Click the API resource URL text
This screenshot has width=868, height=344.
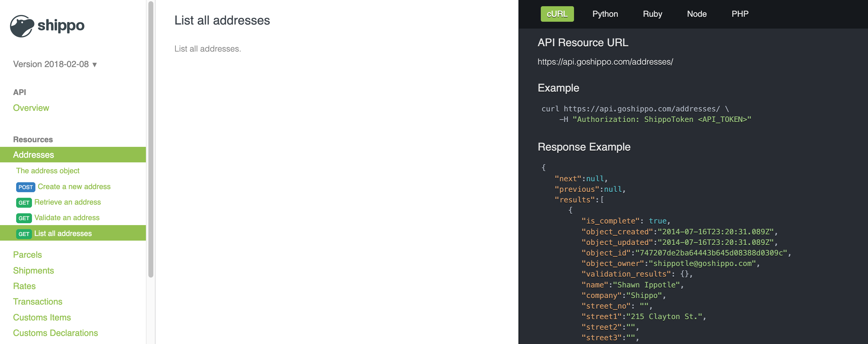605,62
